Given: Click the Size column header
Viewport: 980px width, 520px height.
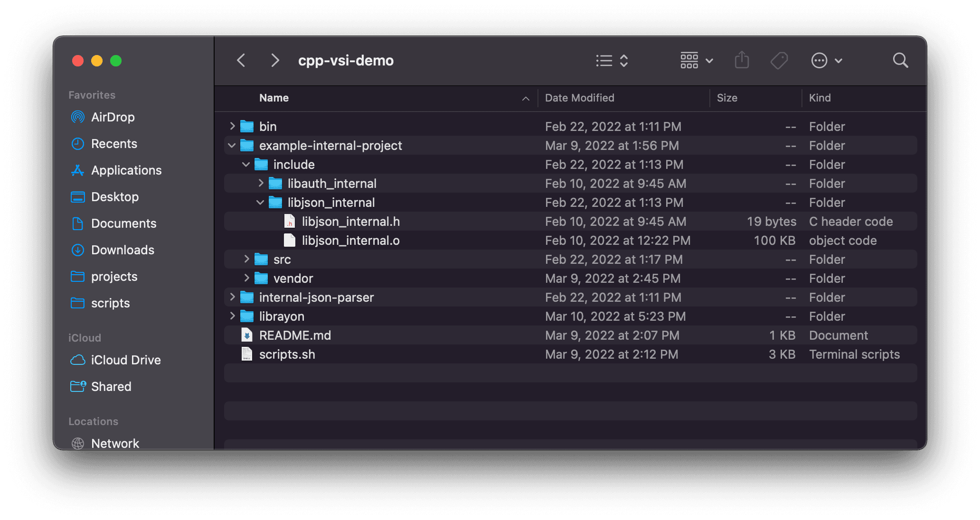Looking at the screenshot, I should point(727,98).
